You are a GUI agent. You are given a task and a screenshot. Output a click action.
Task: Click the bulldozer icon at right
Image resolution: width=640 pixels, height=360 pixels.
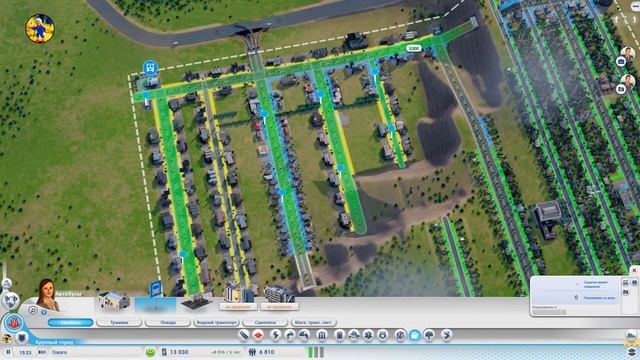coord(631,336)
